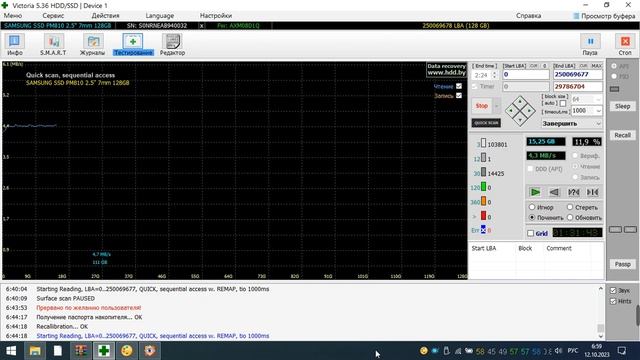640x360 pixels.
Task: Click the End LBA 250069677 field
Action: pos(578,75)
